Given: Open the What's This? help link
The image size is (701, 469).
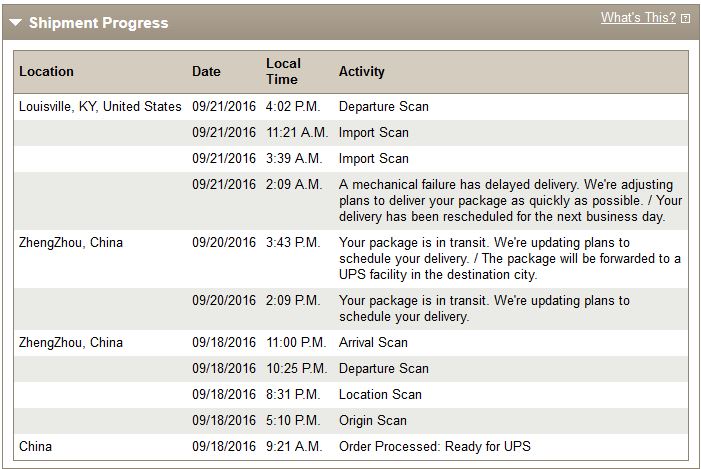Looking at the screenshot, I should click(x=638, y=17).
